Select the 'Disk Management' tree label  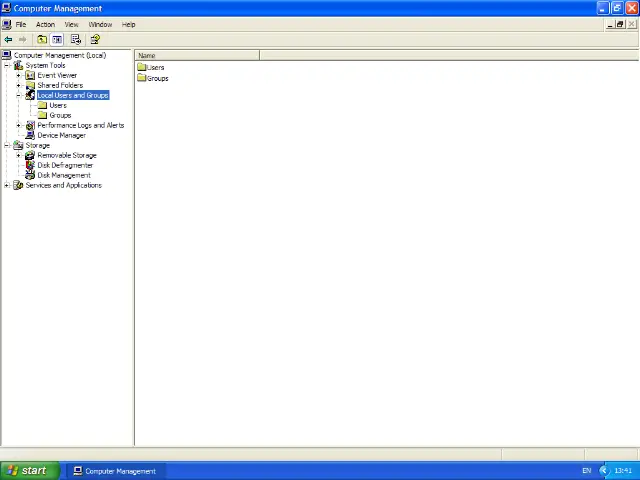pos(64,175)
